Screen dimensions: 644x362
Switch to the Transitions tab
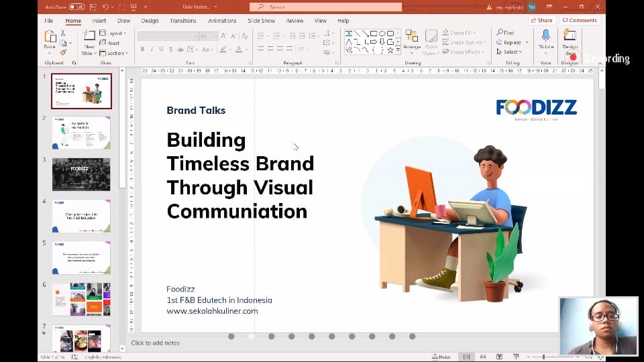(x=183, y=21)
